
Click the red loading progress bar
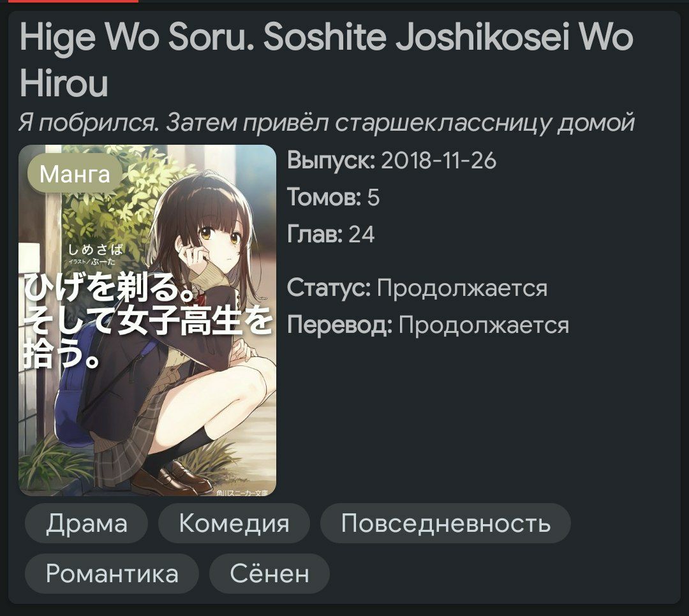click(69, 1)
